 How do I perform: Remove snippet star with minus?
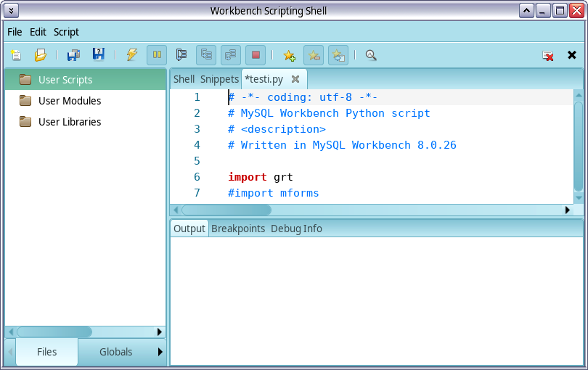(x=314, y=55)
